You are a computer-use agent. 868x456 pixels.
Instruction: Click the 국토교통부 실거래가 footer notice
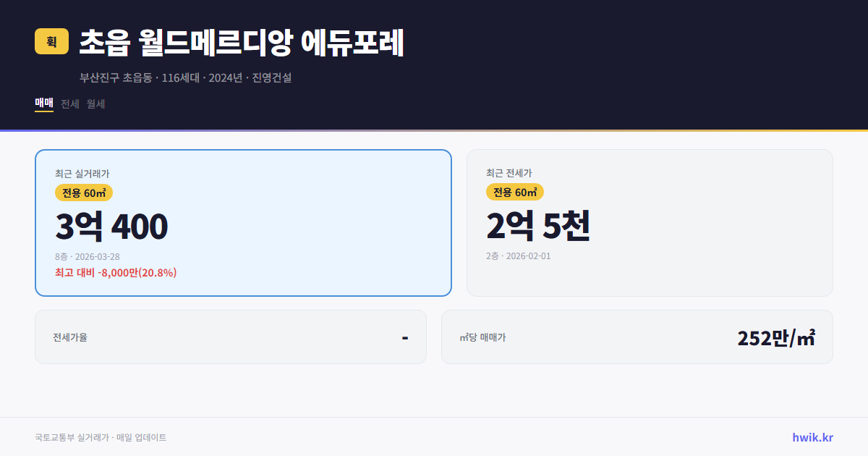99,436
